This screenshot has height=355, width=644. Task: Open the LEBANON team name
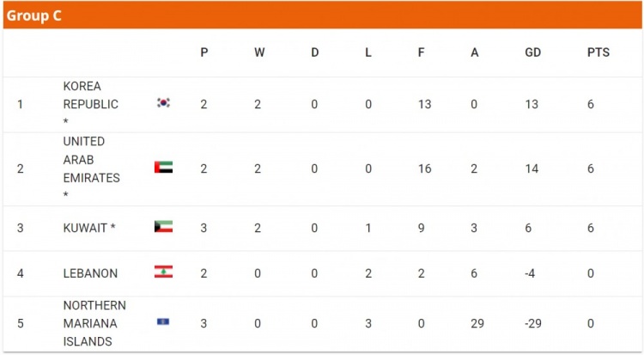pos(90,273)
